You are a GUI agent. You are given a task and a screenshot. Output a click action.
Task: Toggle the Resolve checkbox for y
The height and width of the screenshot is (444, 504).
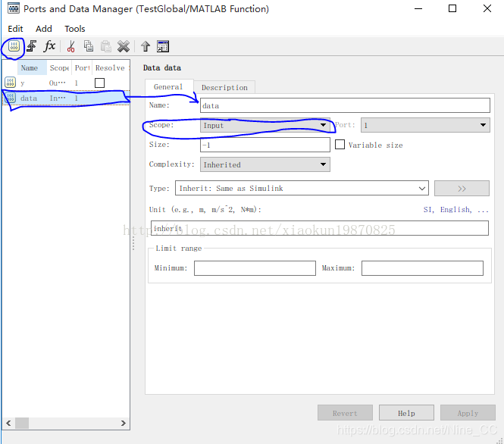pos(99,83)
